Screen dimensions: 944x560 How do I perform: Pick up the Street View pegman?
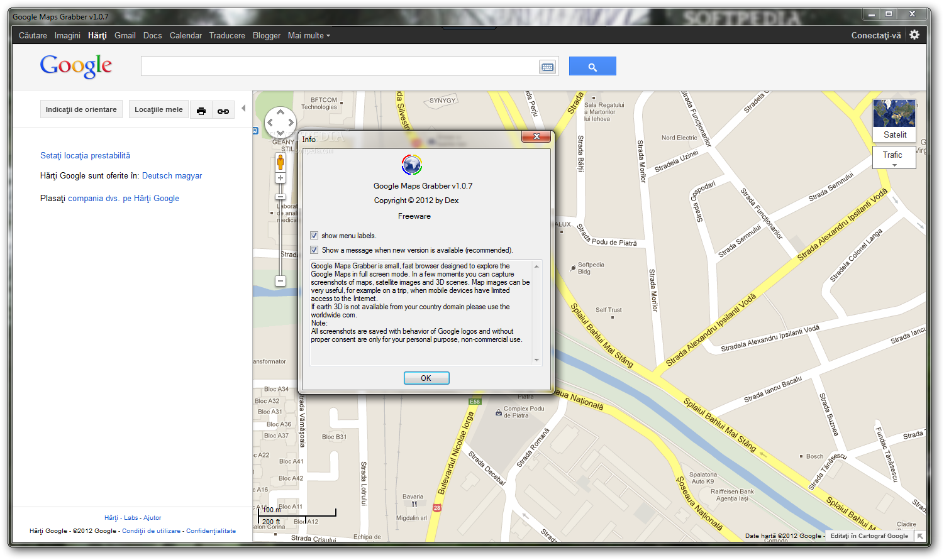click(x=280, y=162)
